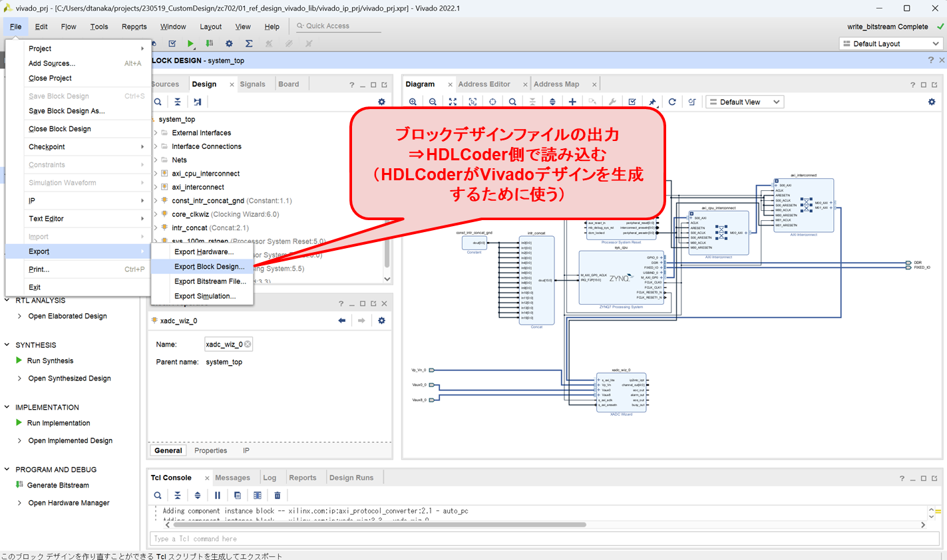Viewport: 947px width, 560px height.
Task: Collapse the SYNTHESIS section
Action: [x=7, y=345]
